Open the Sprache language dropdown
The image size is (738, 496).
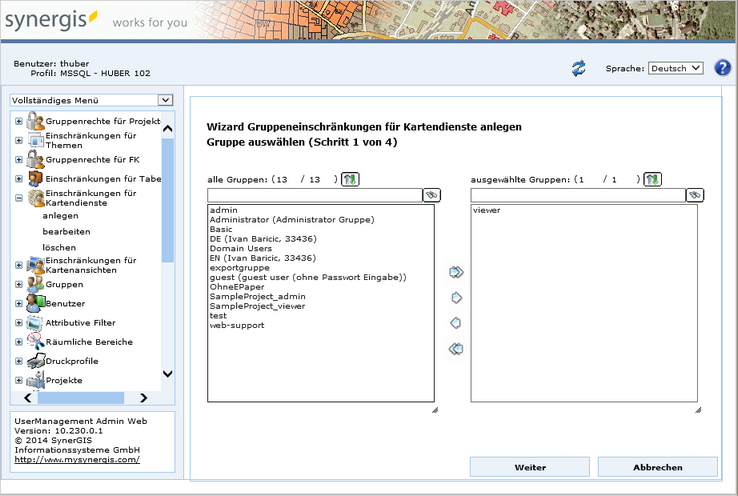[676, 69]
